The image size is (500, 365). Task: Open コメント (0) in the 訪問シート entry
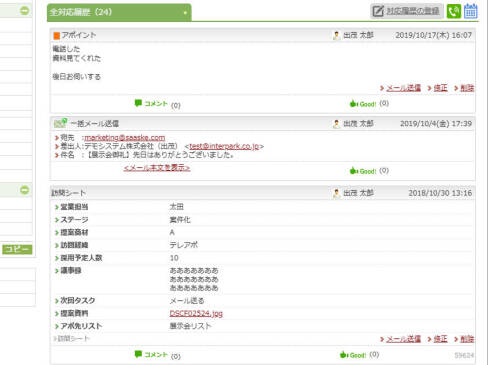157,355
